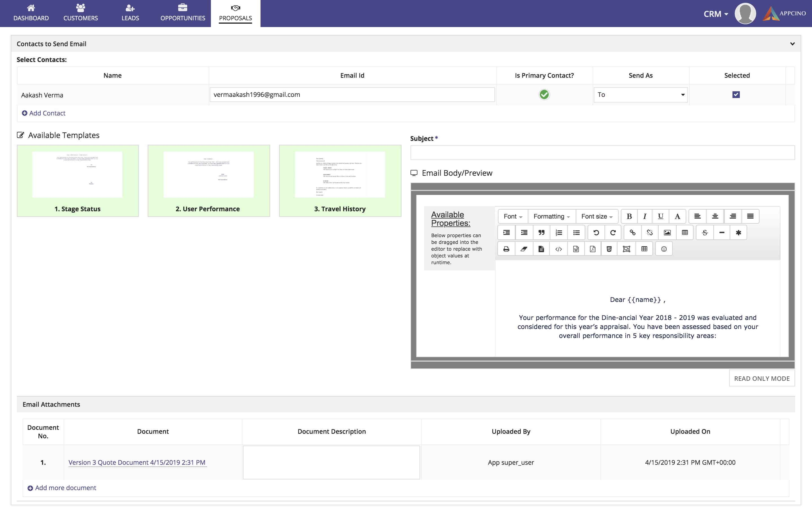Screen dimensions: 812x507
Task: Select the Travel History template thumbnail
Action: tap(339, 180)
